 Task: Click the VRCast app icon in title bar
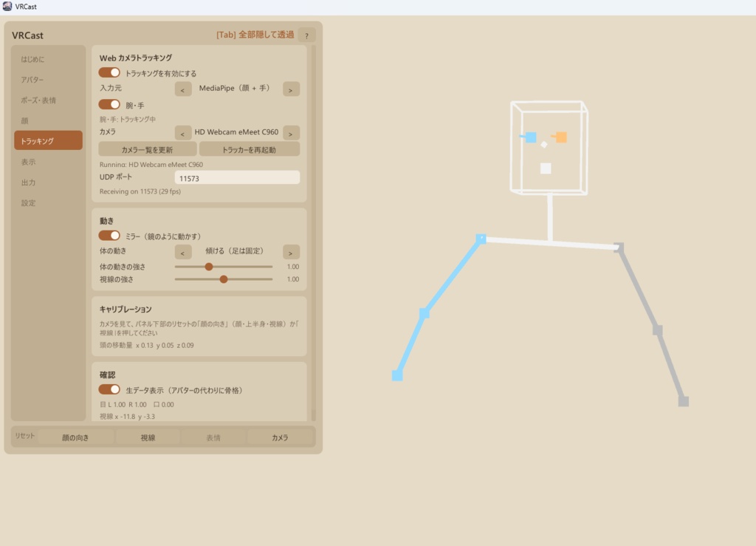[x=7, y=6]
